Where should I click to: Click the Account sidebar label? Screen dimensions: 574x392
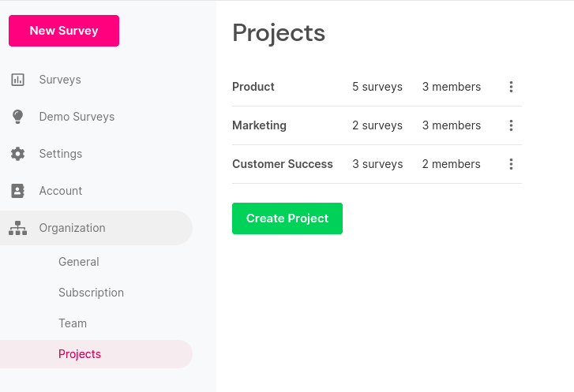[61, 191]
